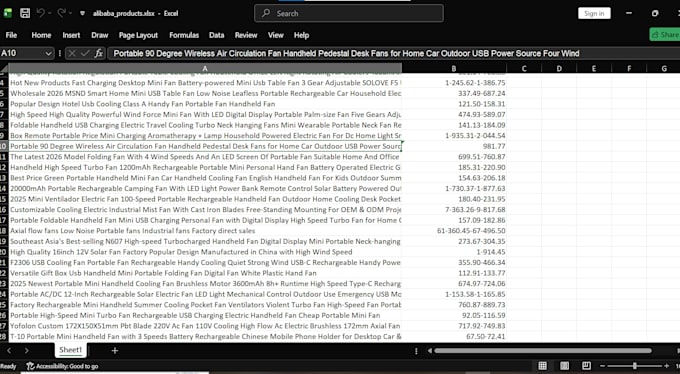Select column D header
This screenshot has width=680, height=374.
[x=559, y=68]
